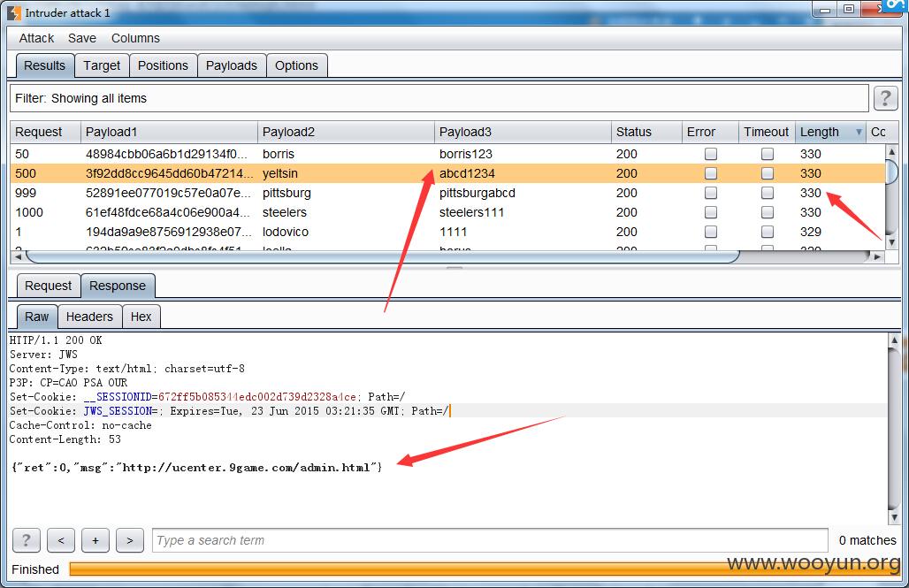Click the plus search options button

(x=95, y=540)
